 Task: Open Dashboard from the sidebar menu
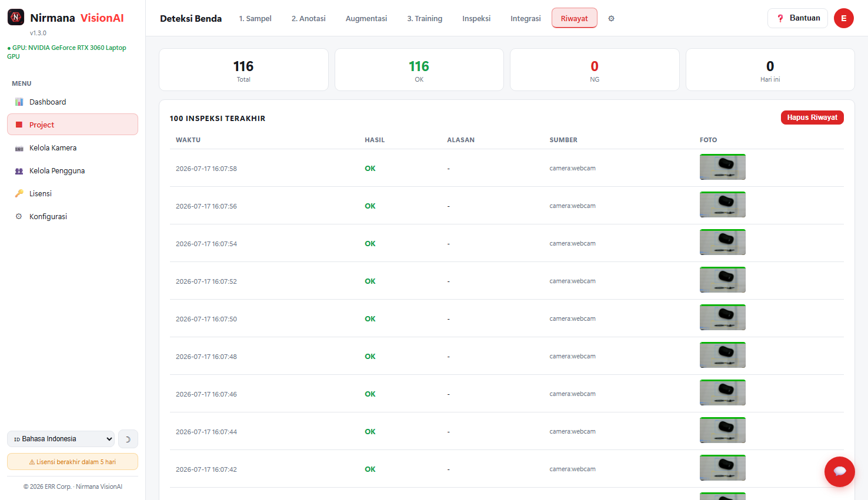72,102
